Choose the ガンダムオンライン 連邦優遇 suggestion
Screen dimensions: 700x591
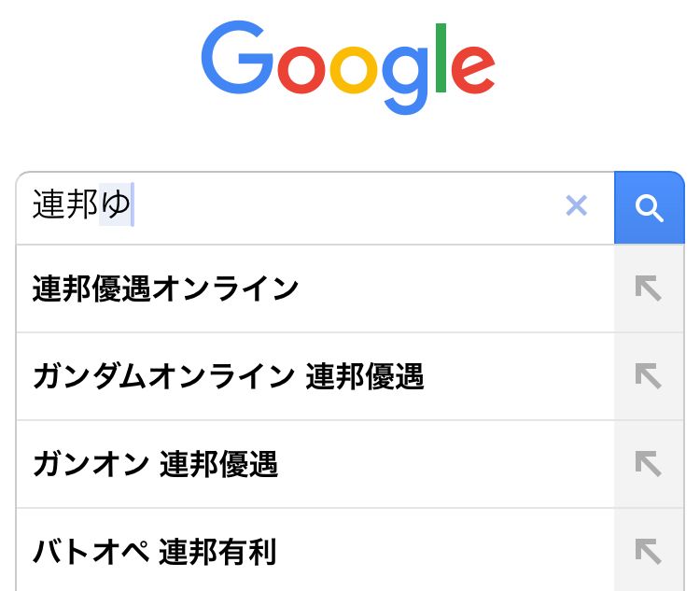pyautogui.click(x=228, y=376)
